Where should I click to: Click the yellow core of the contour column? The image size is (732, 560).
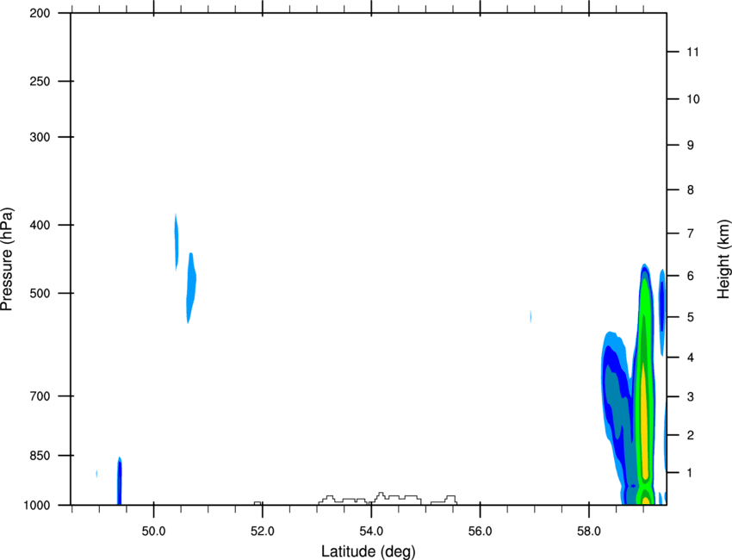[644, 420]
